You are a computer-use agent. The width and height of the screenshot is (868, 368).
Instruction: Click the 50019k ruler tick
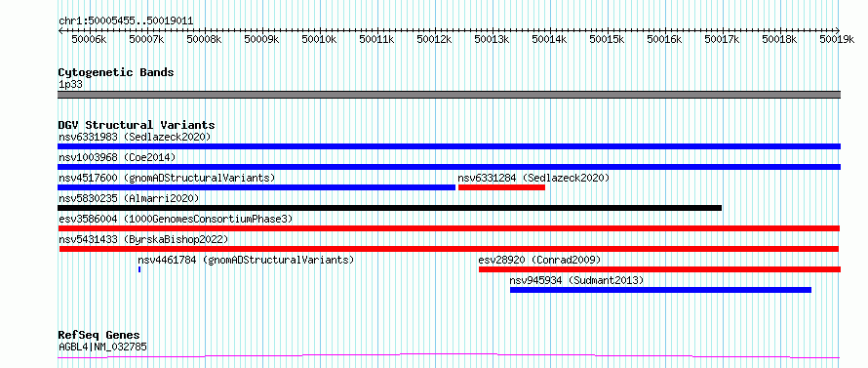837,39
